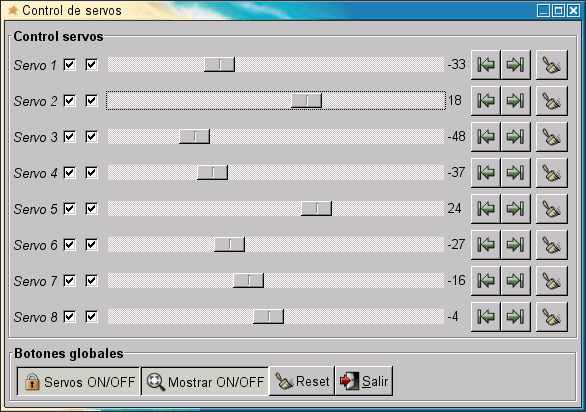Reset Servo 3 with its broom icon
The width and height of the screenshot is (586, 412).
pyautogui.click(x=552, y=137)
